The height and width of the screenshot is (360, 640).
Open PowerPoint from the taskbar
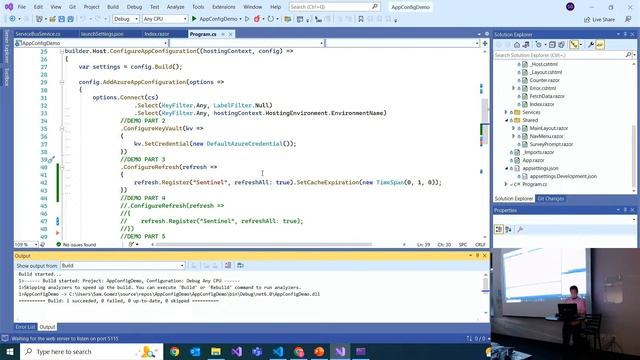click(319, 351)
